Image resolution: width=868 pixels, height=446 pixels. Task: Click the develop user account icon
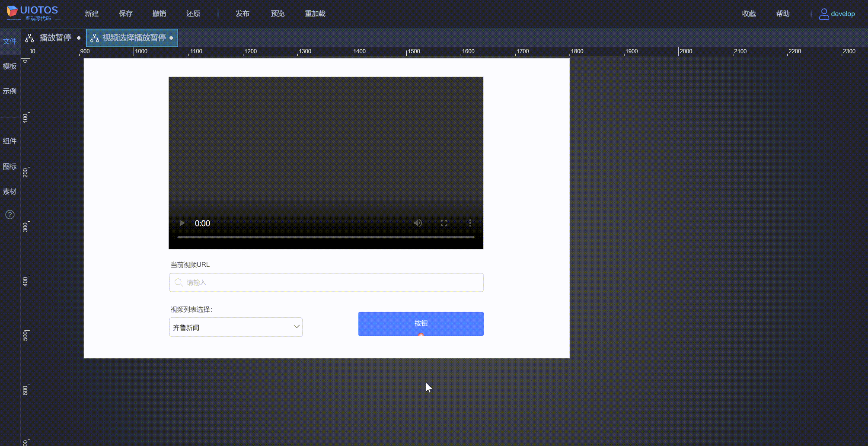[824, 13]
